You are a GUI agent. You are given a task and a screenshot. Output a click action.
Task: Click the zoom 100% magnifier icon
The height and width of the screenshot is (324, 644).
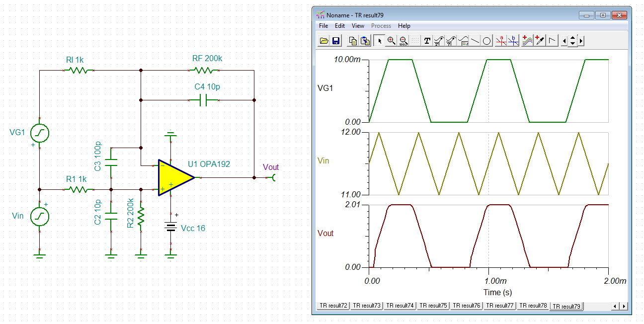(403, 41)
